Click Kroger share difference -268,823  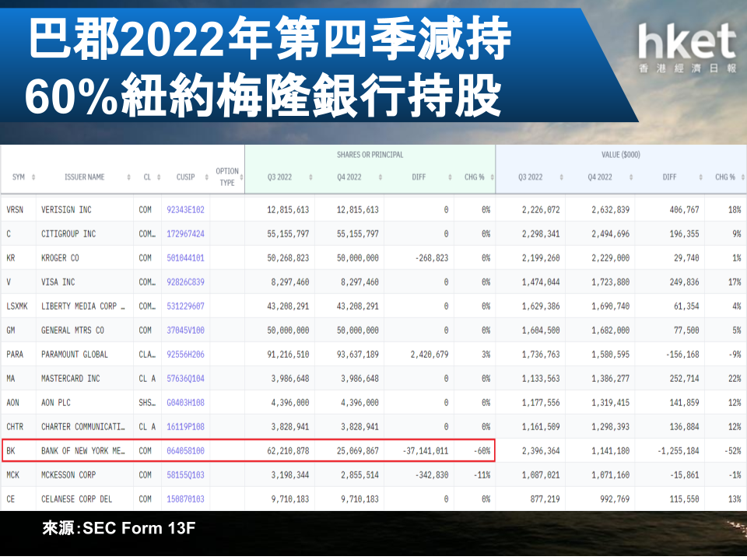[432, 258]
